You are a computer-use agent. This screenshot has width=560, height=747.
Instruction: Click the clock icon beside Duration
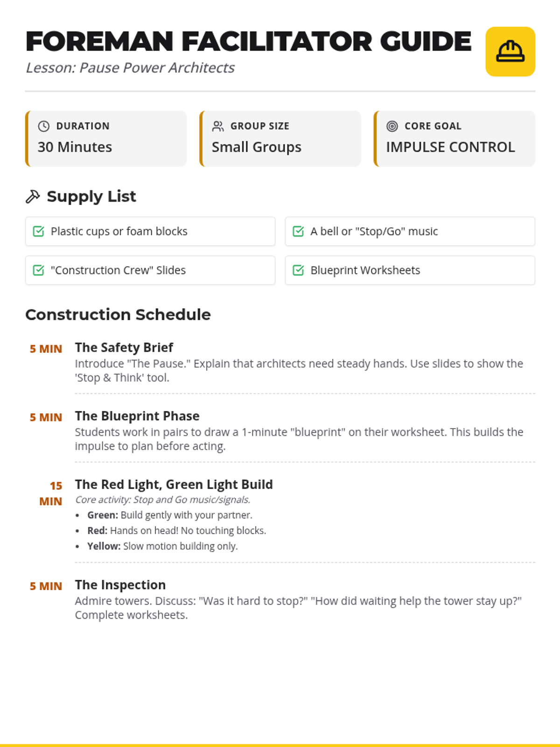[x=44, y=126]
